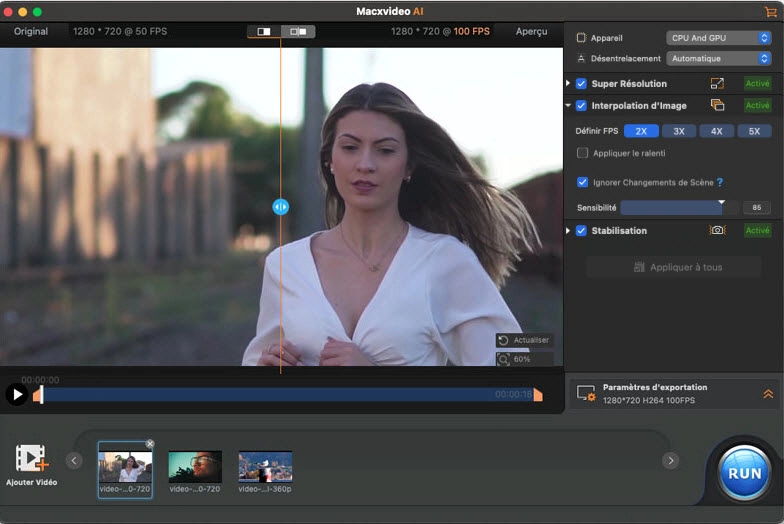Click the RUN button

coord(744,473)
